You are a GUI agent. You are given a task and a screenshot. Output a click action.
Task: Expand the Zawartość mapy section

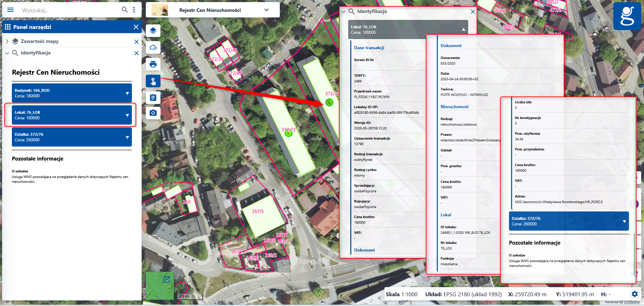tap(7, 41)
